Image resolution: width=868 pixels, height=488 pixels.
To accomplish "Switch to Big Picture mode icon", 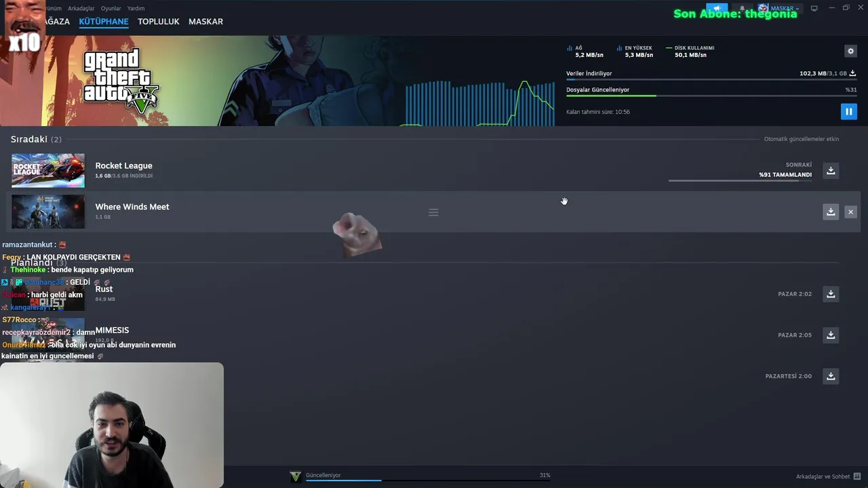I will coord(814,8).
